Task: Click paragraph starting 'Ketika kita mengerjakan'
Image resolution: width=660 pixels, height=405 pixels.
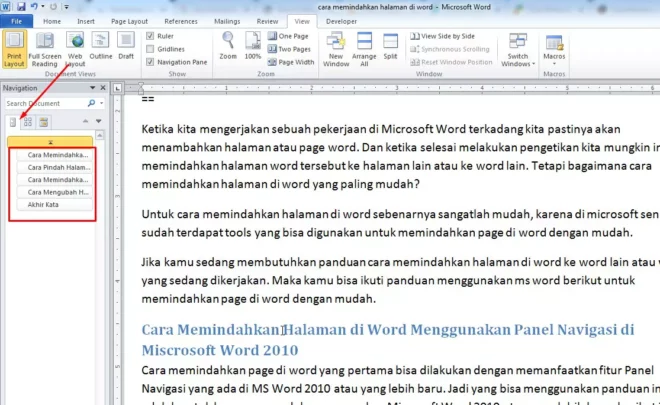Action: coord(400,157)
